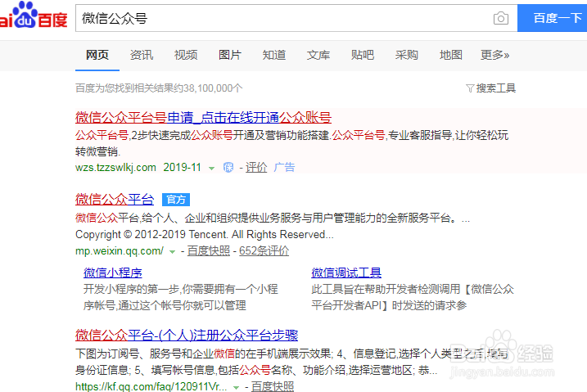Viewport: 587px width, 392px height.
Task: Open the 知道 tab
Action: click(x=274, y=55)
